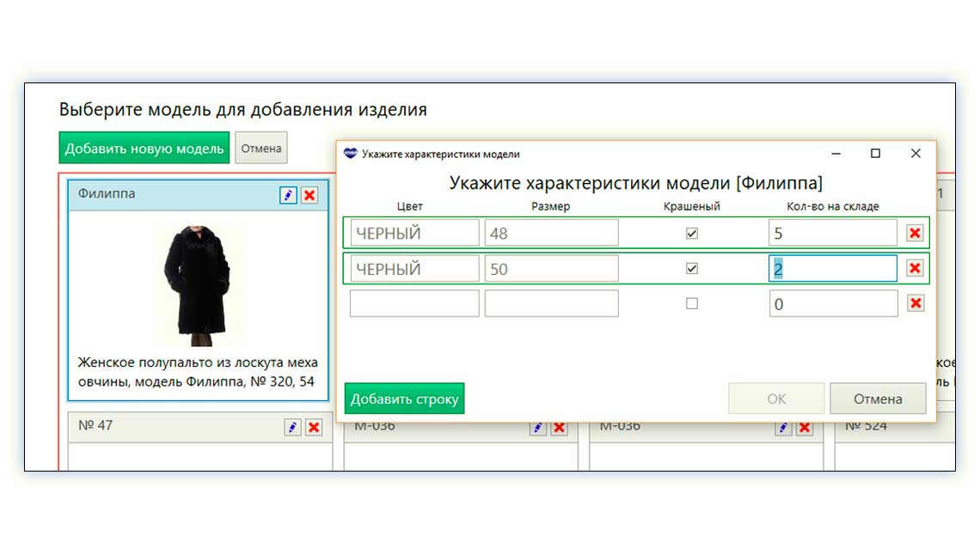The image size is (980, 554).
Task: Edit the Филиппа model card
Action: click(x=288, y=195)
